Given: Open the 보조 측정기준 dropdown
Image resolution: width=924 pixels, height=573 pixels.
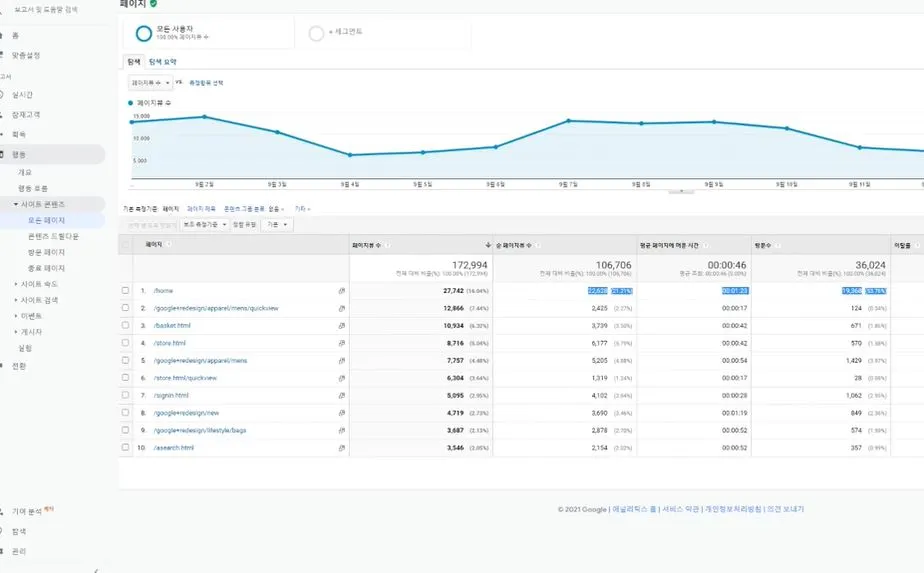Looking at the screenshot, I should point(204,225).
